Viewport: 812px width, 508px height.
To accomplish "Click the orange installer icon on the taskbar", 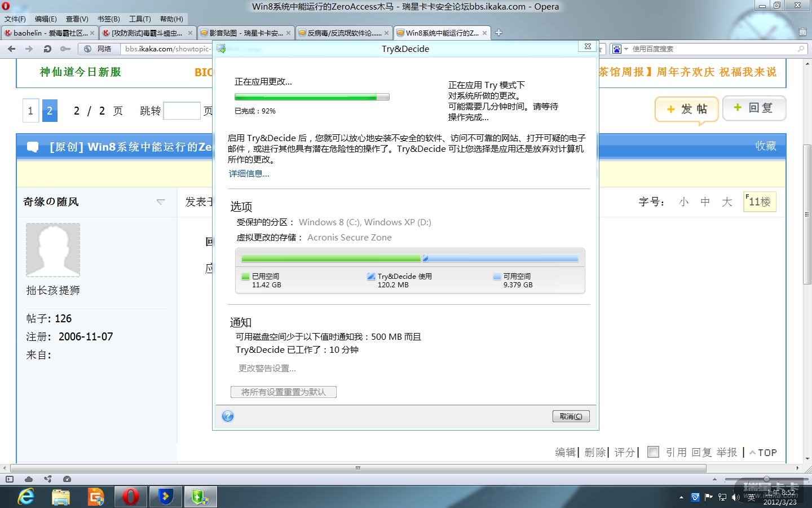I will pyautogui.click(x=96, y=497).
